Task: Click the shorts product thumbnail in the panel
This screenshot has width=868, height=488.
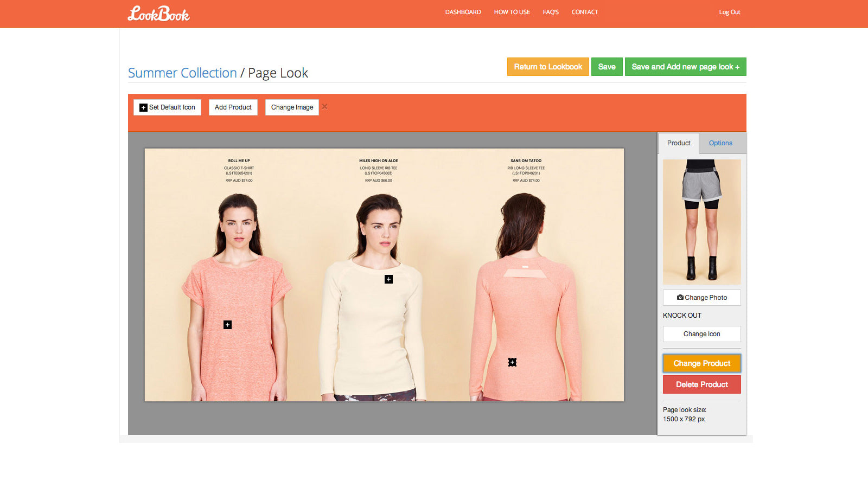Action: (x=701, y=222)
